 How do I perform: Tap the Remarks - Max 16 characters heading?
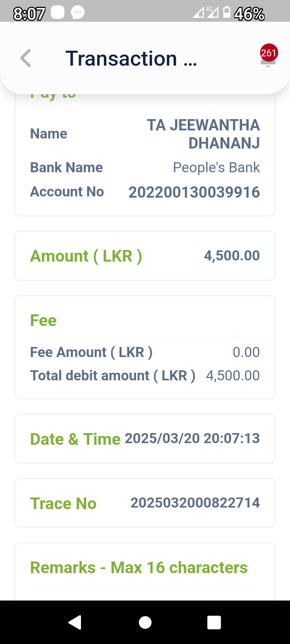point(139,568)
